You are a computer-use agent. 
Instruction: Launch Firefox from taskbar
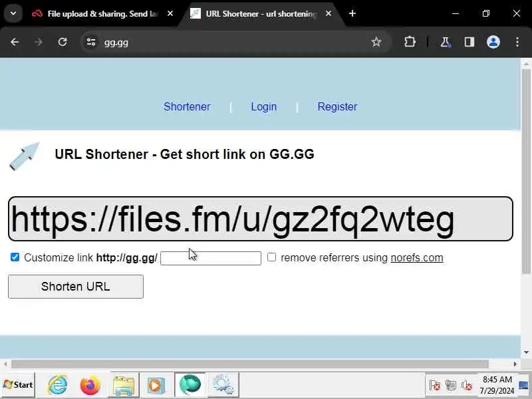90,385
